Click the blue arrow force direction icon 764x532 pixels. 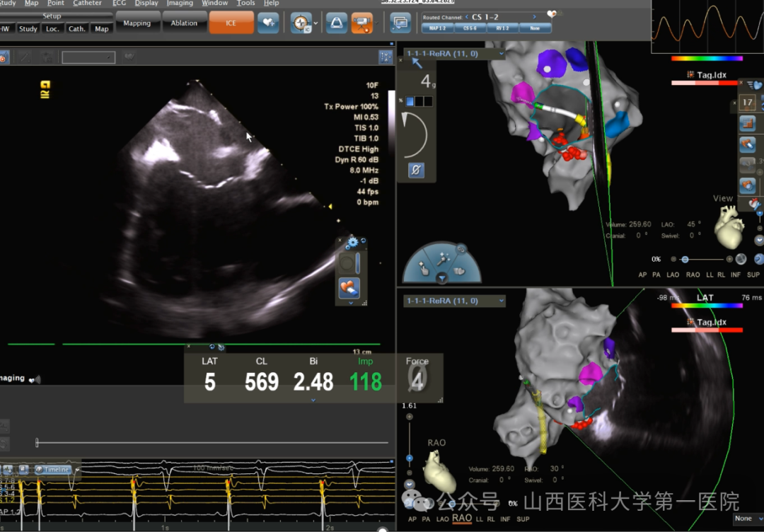(417, 63)
